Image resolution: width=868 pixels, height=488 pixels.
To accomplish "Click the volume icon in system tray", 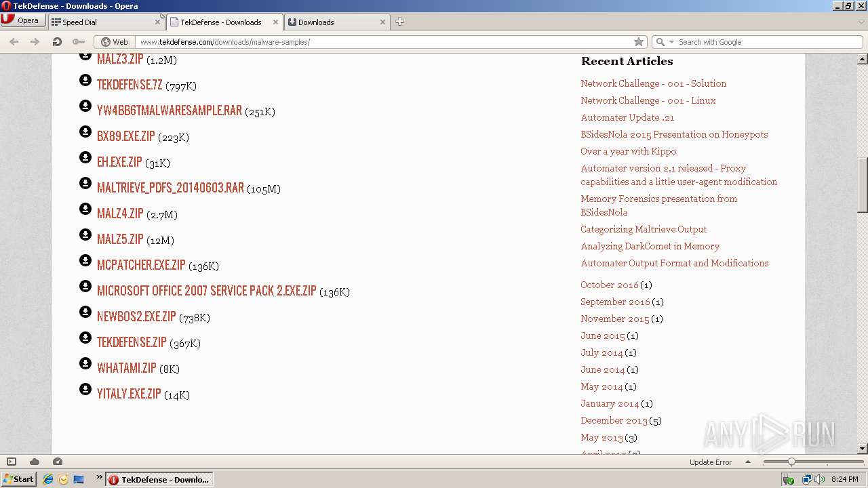I will click(x=820, y=479).
